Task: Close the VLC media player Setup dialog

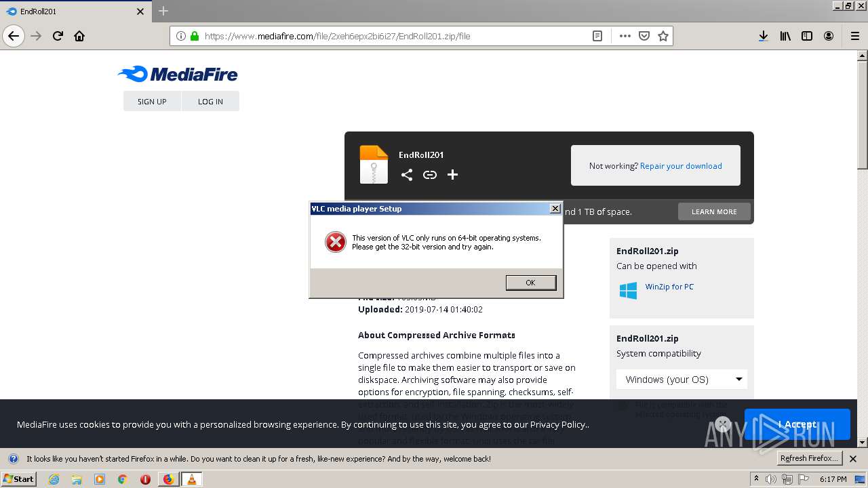Action: coord(555,208)
